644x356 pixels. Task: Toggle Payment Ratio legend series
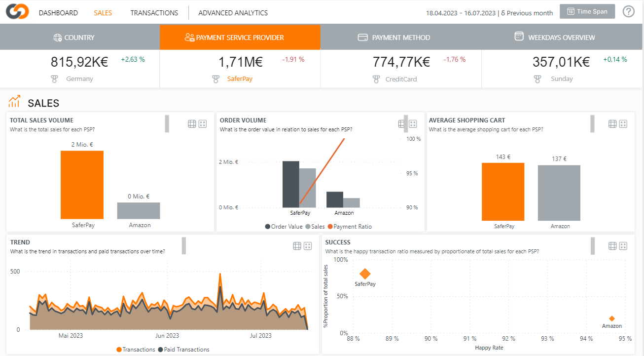tap(350, 227)
